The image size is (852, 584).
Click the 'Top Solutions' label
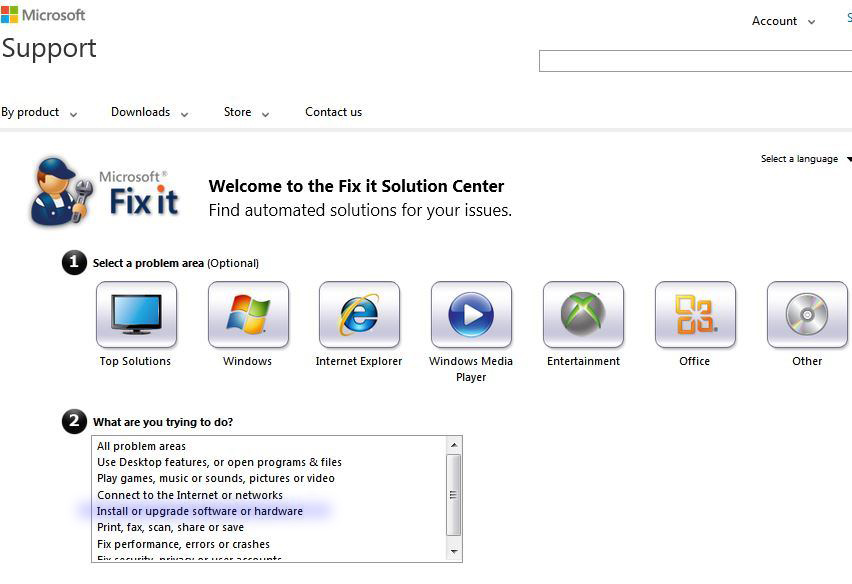[135, 361]
